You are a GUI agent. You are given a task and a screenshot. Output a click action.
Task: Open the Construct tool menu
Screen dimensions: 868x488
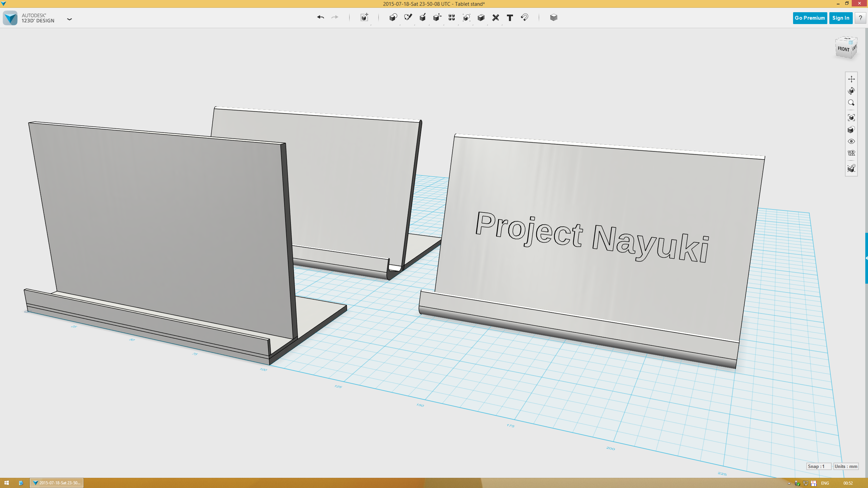422,18
